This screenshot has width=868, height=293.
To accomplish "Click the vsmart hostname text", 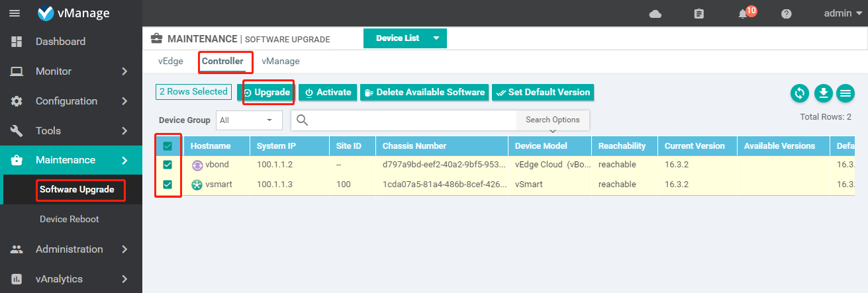I will coord(220,185).
